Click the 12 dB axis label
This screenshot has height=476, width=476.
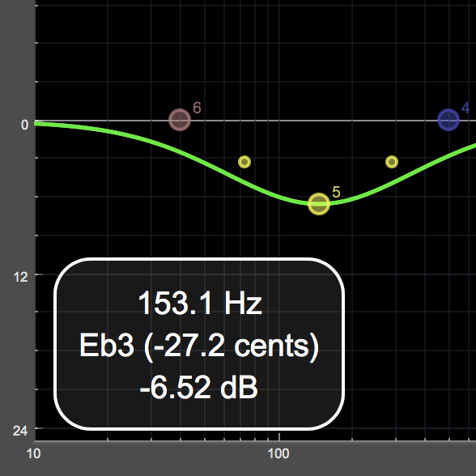[x=21, y=277]
